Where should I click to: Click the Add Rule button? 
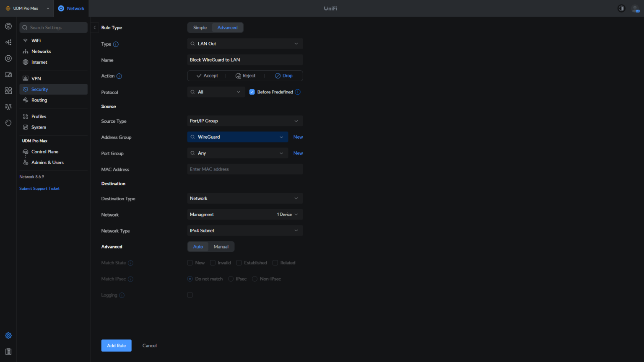click(116, 345)
